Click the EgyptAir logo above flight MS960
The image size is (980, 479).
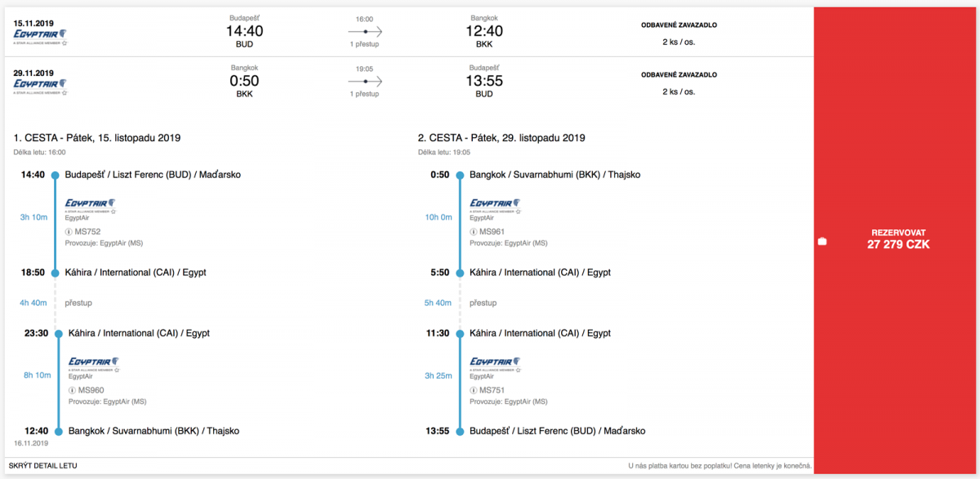click(x=92, y=364)
